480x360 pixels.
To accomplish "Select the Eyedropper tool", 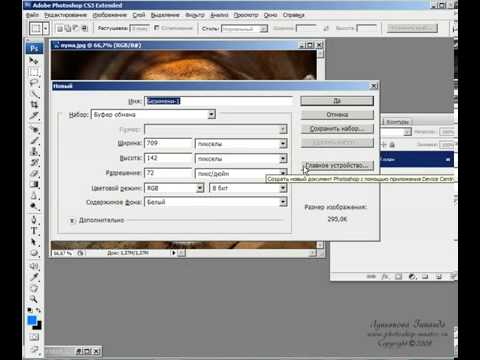I will [x=34, y=276].
